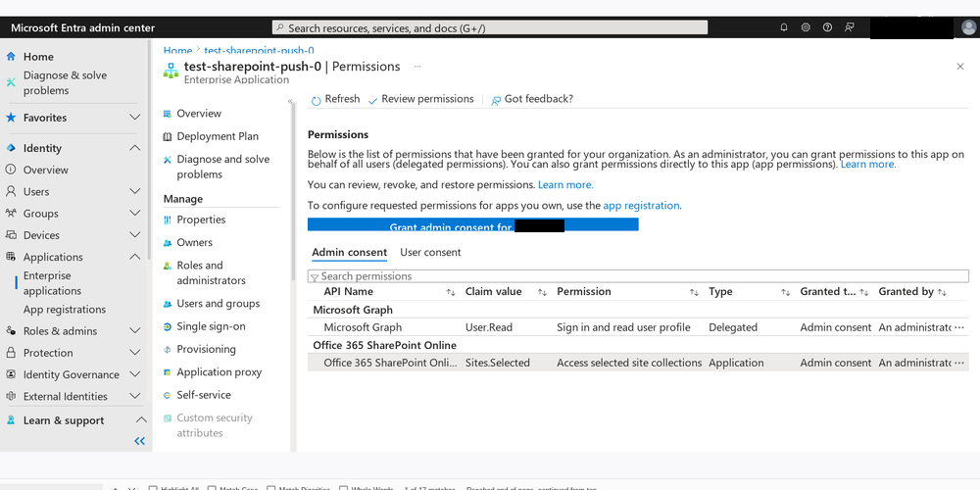Collapse the Identity section
This screenshot has height=490, width=980.
[x=134, y=148]
